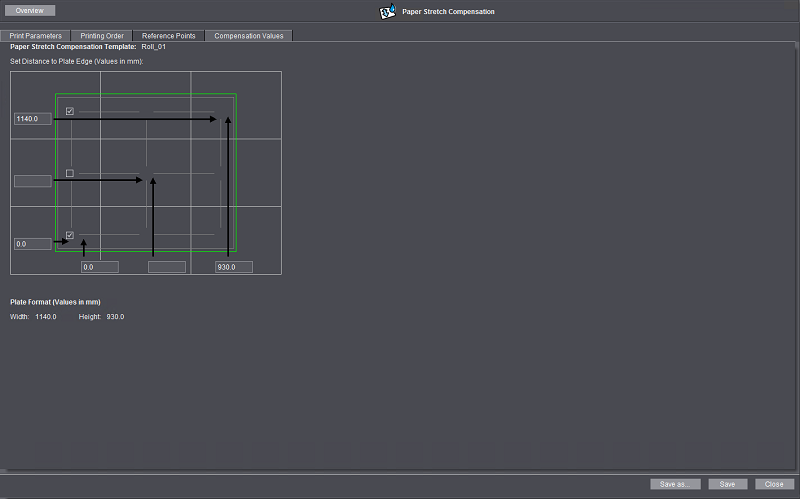Go to the Compensation Values tab
The image size is (800, 499).
pyautogui.click(x=249, y=36)
